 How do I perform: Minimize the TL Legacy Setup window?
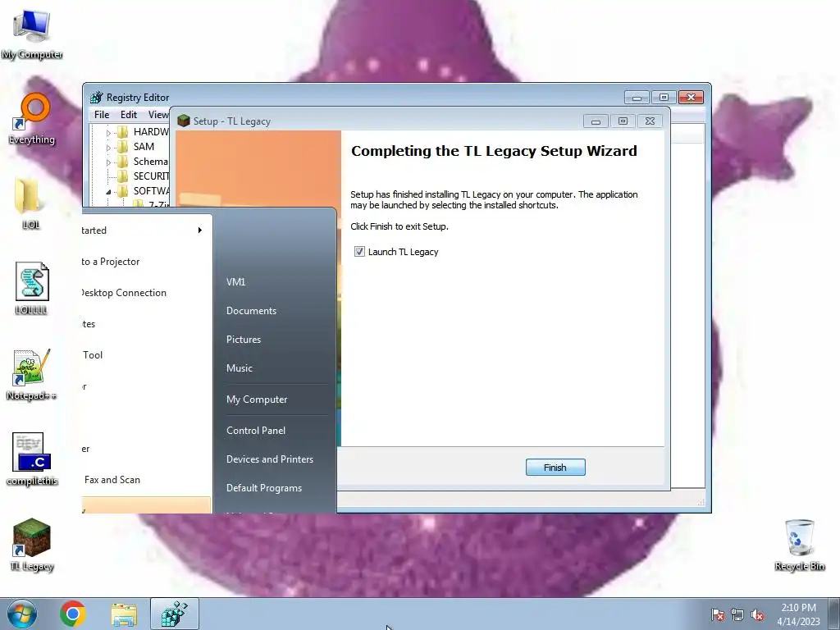(596, 121)
